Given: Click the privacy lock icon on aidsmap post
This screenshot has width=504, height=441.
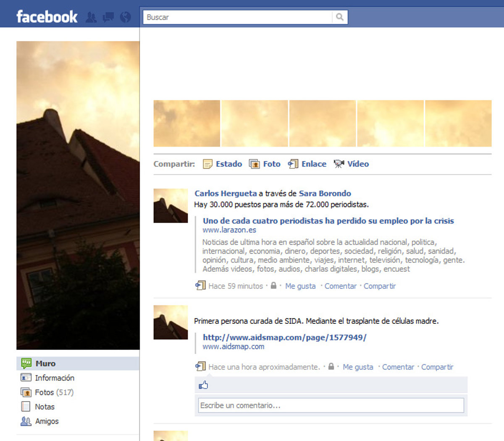Looking at the screenshot, I should point(331,367).
